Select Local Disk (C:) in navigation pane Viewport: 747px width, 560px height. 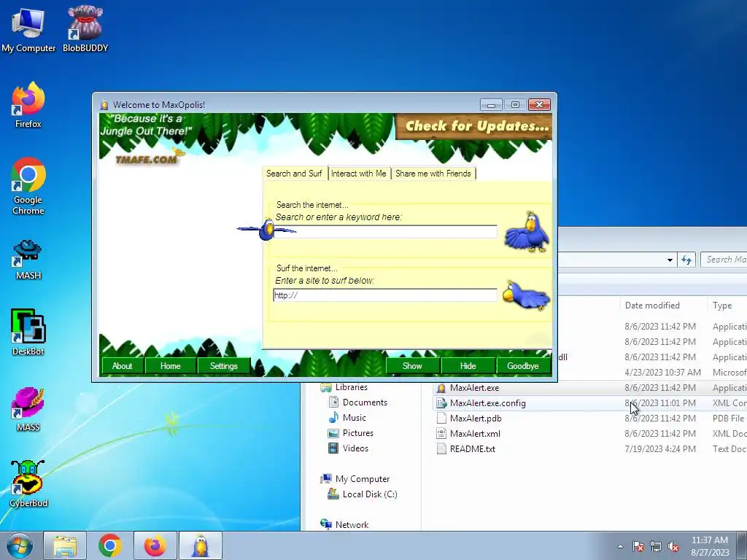370,494
